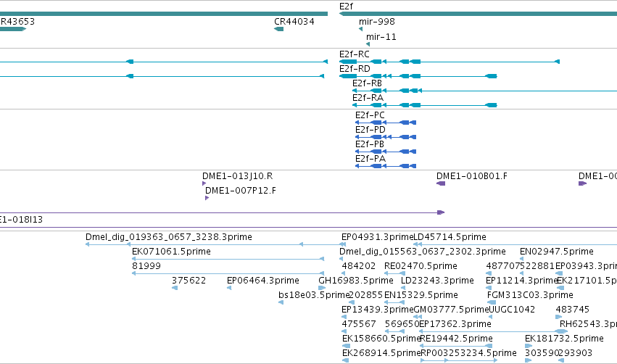The width and height of the screenshot is (617, 364).
Task: Select the EN02947.5prime label
Action: pyautogui.click(x=556, y=252)
